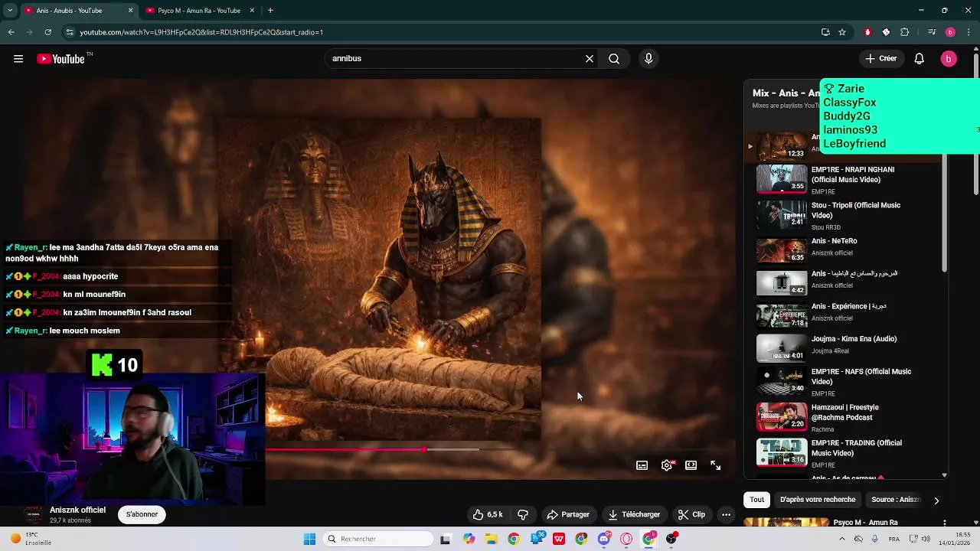980x551 pixels.
Task: Open more actions ellipsis under video
Action: coord(727,514)
